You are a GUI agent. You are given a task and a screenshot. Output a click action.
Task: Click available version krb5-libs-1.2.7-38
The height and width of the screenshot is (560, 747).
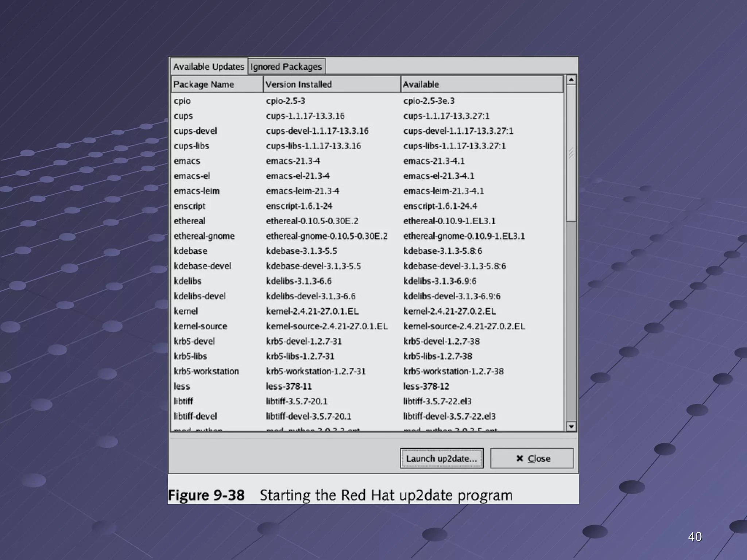pyautogui.click(x=438, y=356)
